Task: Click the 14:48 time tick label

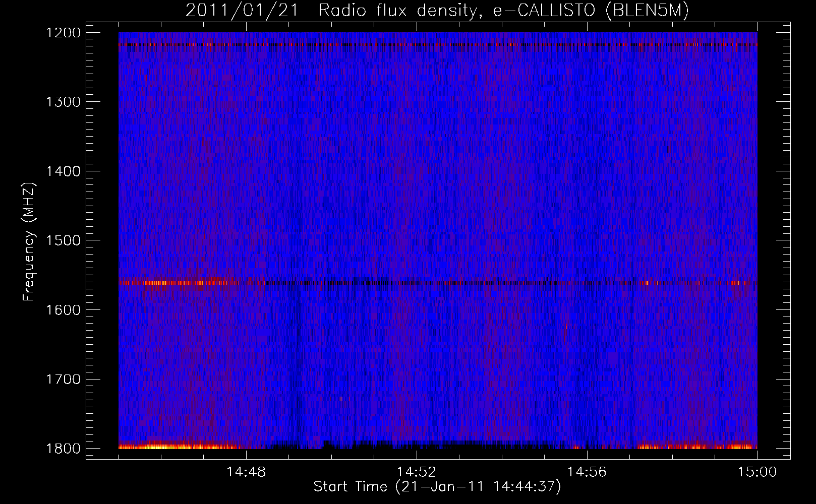Action: pyautogui.click(x=246, y=472)
